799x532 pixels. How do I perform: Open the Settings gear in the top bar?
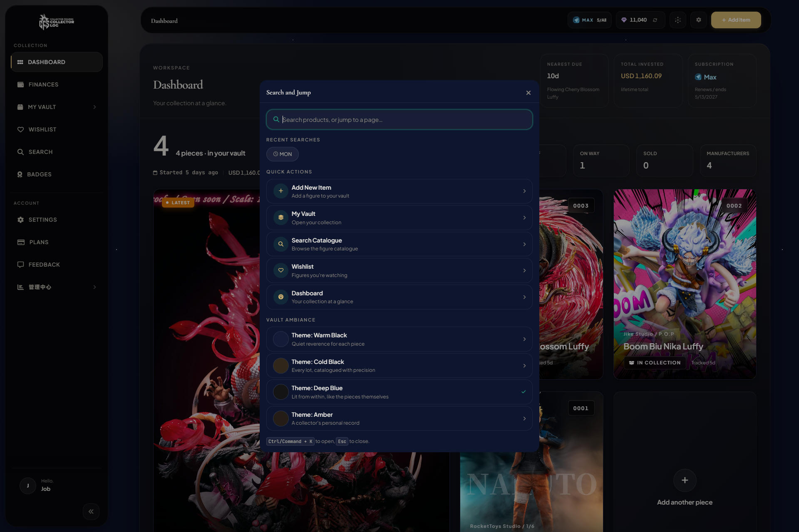click(699, 20)
